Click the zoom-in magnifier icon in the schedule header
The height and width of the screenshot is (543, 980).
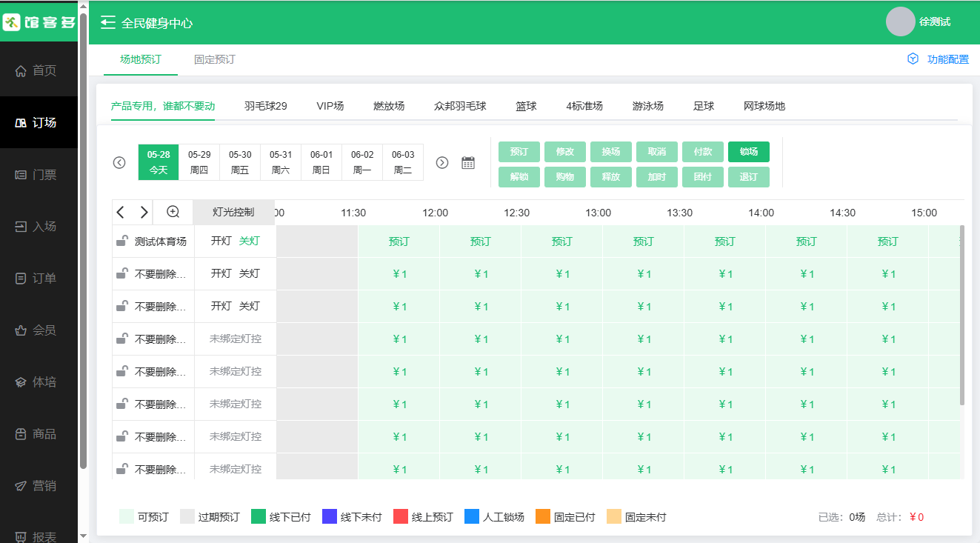[173, 212]
